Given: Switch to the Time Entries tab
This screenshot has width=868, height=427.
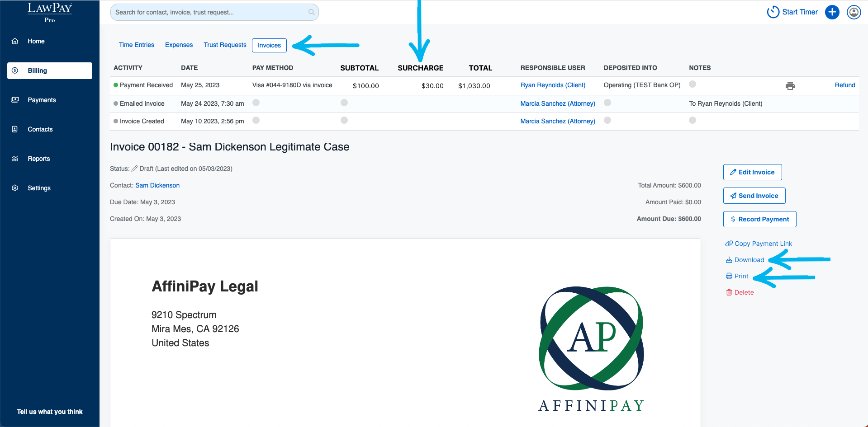Looking at the screenshot, I should 136,45.
